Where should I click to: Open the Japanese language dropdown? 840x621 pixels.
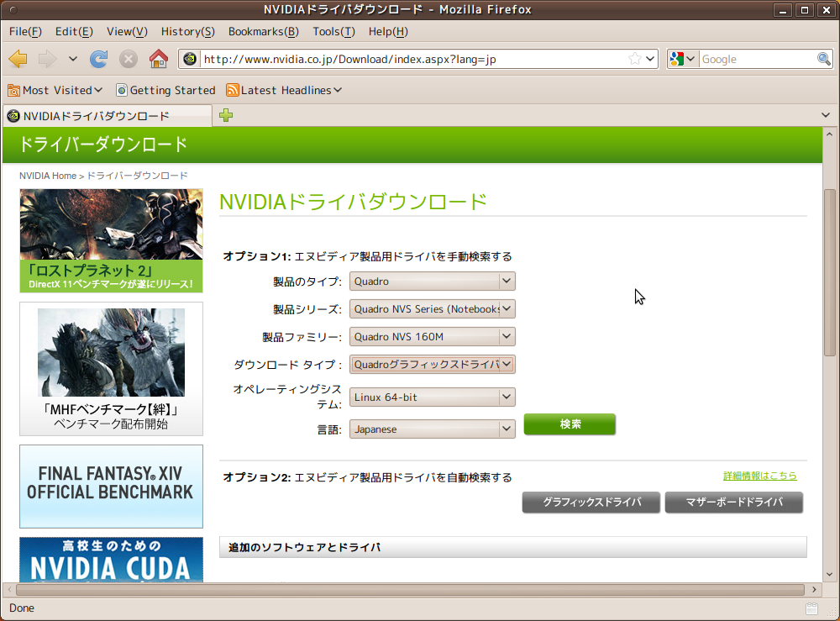click(x=432, y=429)
